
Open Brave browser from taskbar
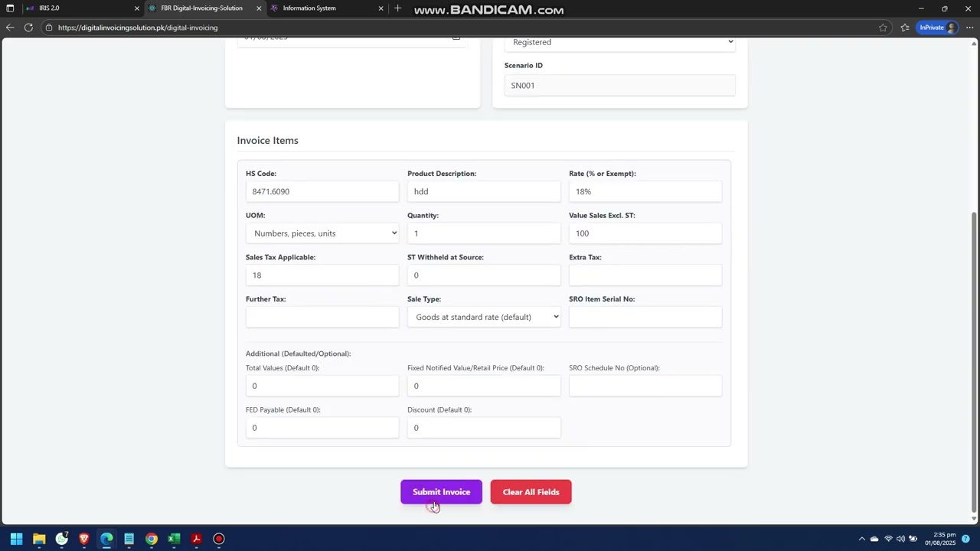(84, 539)
